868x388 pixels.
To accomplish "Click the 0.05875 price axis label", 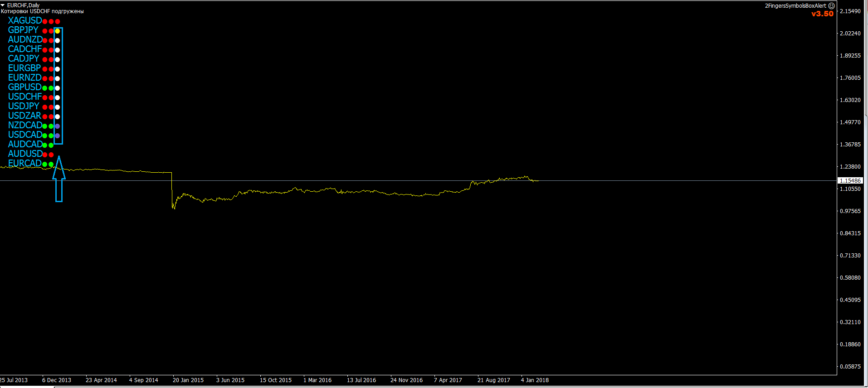I will click(850, 366).
